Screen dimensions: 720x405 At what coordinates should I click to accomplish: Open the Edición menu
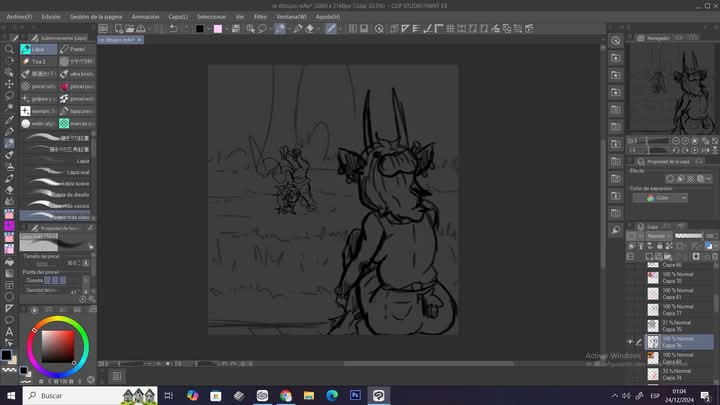point(51,17)
